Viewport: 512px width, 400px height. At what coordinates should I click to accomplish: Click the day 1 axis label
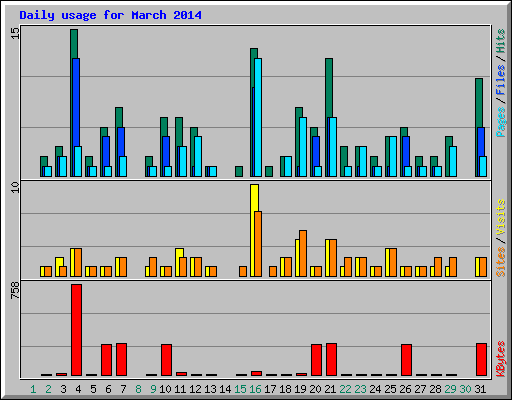tap(33, 389)
